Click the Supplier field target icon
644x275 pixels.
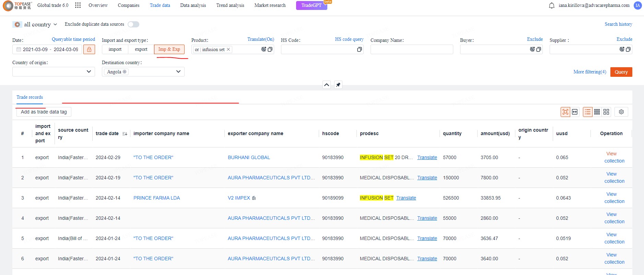coord(622,49)
